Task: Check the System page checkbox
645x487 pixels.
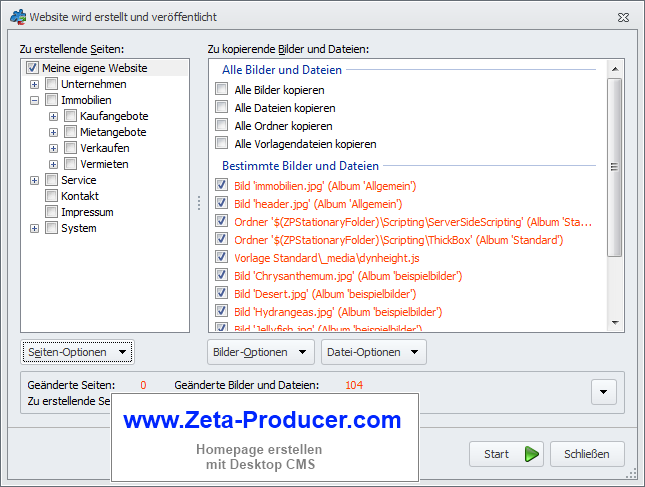Action: click(x=51, y=228)
